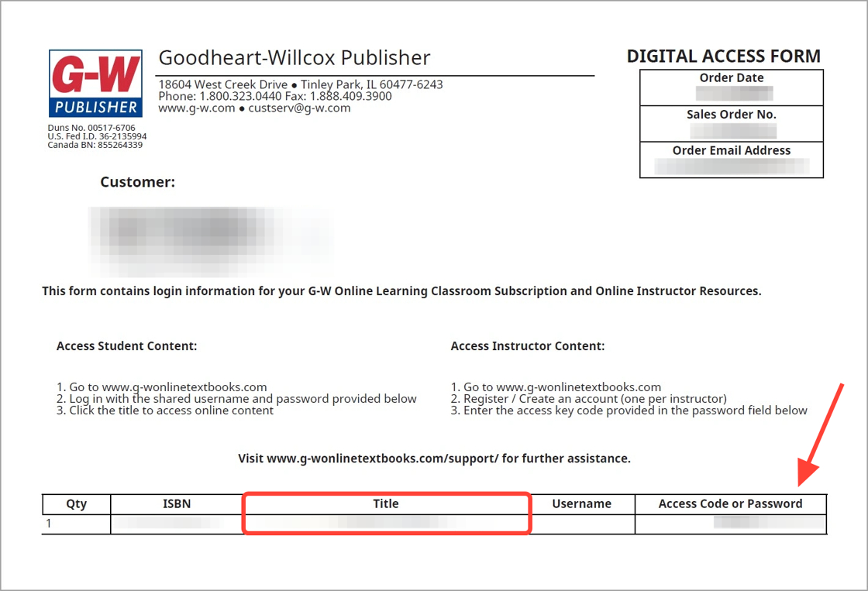The width and height of the screenshot is (868, 591).
Task: Click the Access Code or Password column header
Action: pos(730,504)
